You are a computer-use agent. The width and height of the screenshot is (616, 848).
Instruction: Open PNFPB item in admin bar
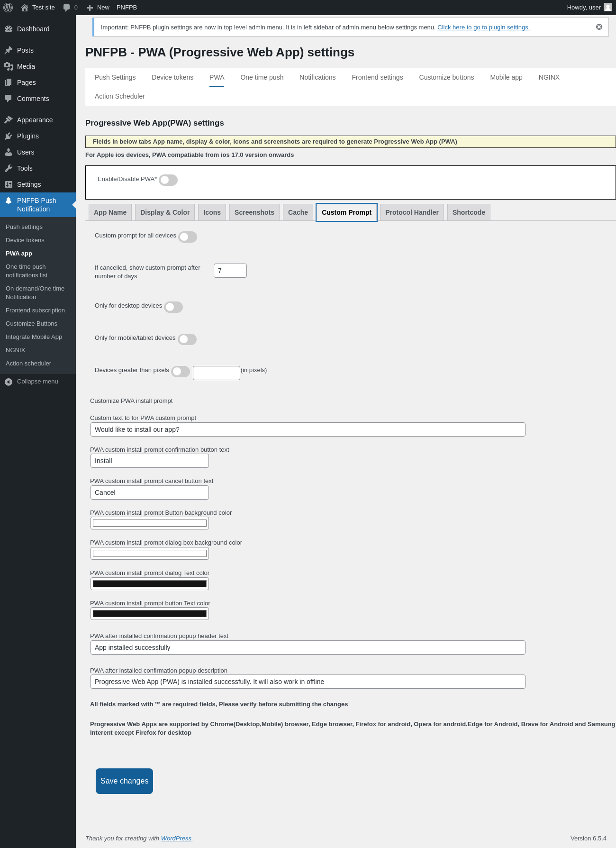(x=127, y=8)
